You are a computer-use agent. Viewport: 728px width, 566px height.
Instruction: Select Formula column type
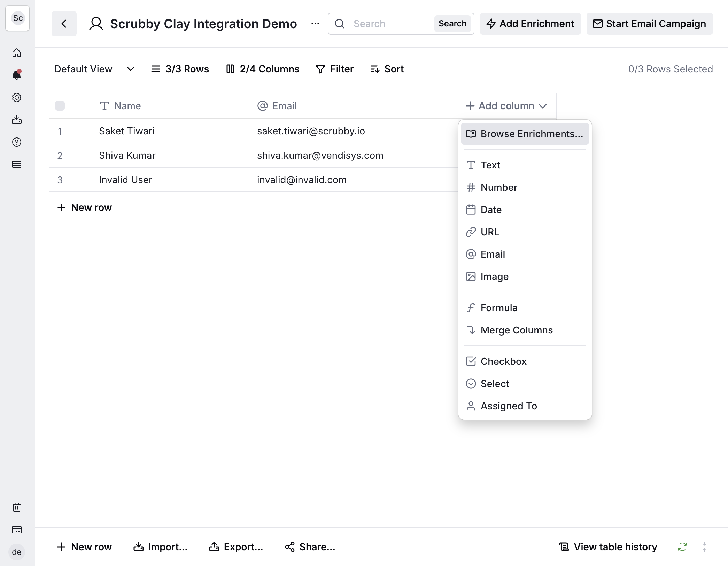pos(525,308)
